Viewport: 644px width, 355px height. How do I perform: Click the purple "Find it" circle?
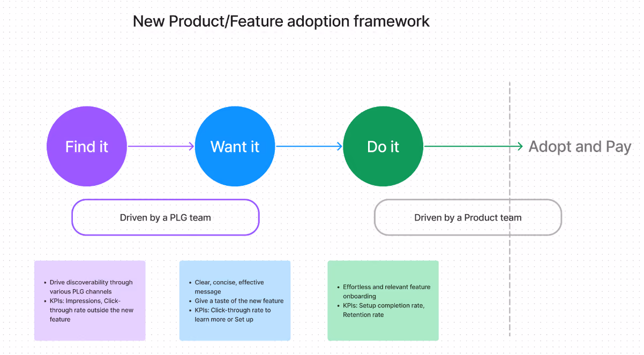tap(87, 147)
